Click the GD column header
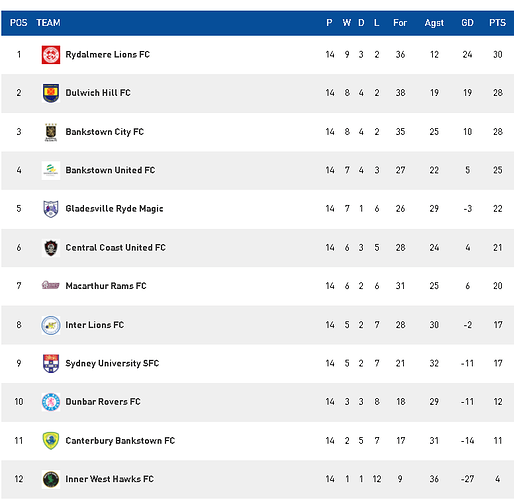 pos(467,23)
